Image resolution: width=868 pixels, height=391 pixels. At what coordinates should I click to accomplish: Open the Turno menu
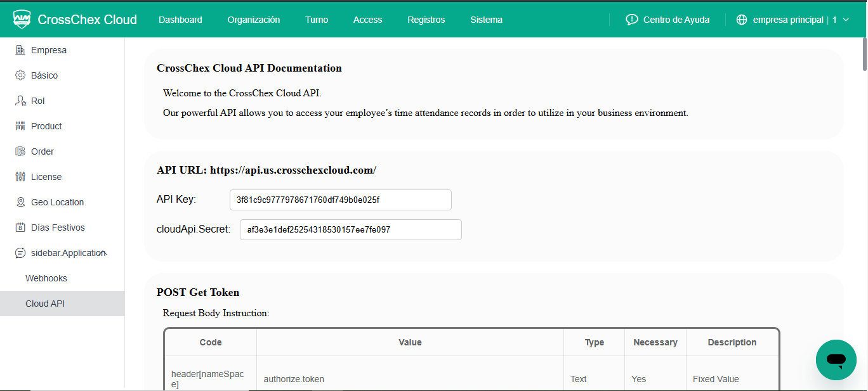tap(317, 20)
